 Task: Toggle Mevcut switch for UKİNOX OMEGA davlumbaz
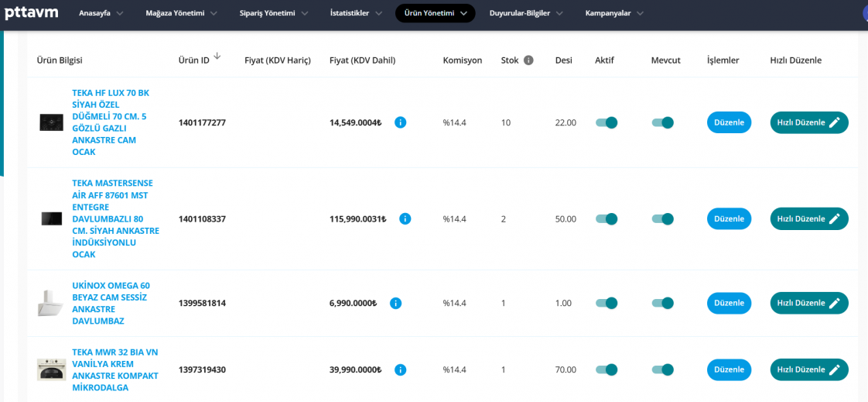click(662, 303)
